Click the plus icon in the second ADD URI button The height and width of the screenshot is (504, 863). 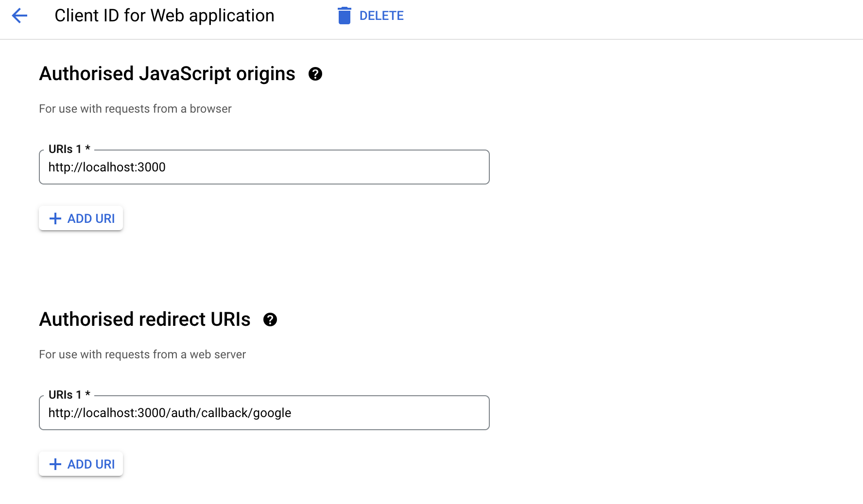tap(55, 464)
